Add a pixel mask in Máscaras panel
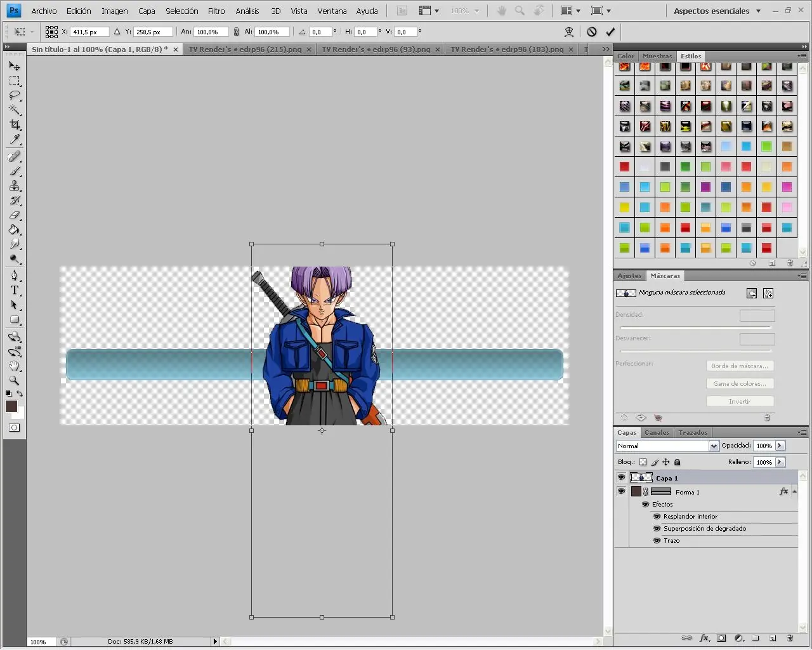This screenshot has width=812, height=650. (x=752, y=293)
